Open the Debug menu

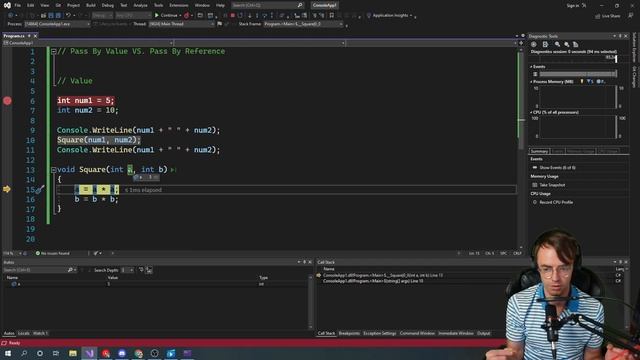(x=108, y=5)
